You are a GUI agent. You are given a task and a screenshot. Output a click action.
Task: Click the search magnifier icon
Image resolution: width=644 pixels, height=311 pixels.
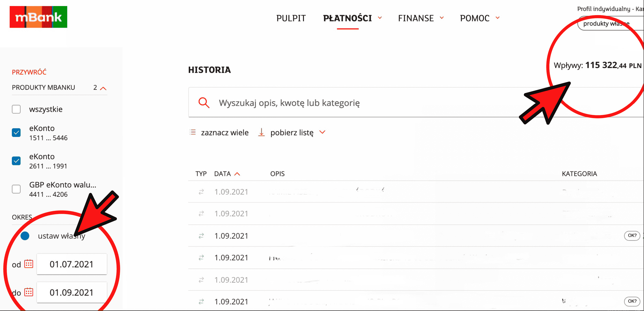[x=204, y=103]
